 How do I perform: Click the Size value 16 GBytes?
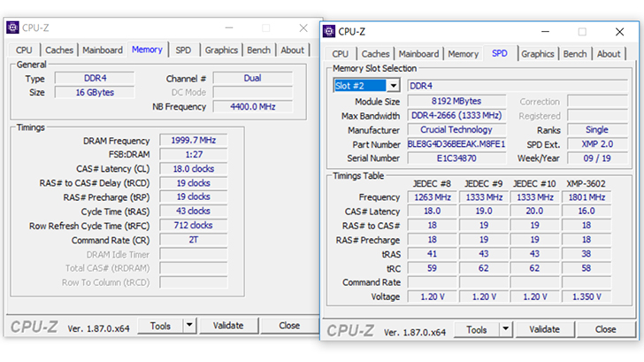click(95, 92)
